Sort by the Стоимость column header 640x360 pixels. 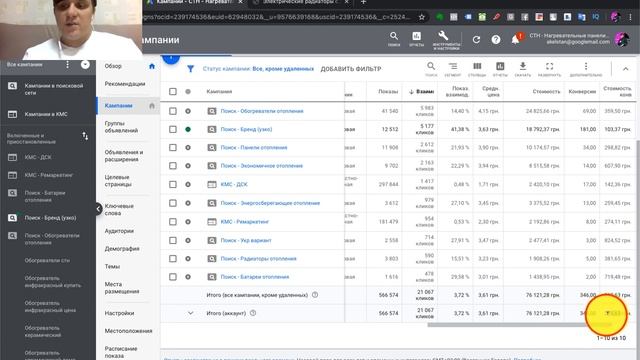[x=546, y=91]
